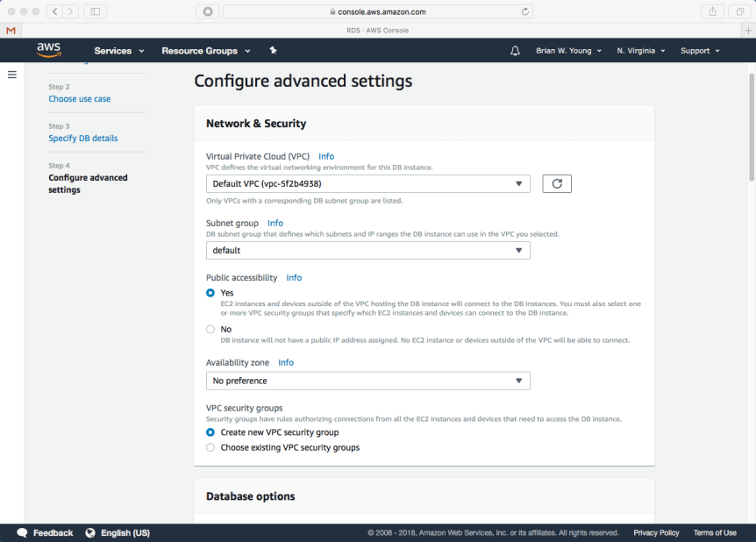
Task: Open the Resource Groups menu
Action: pos(205,51)
